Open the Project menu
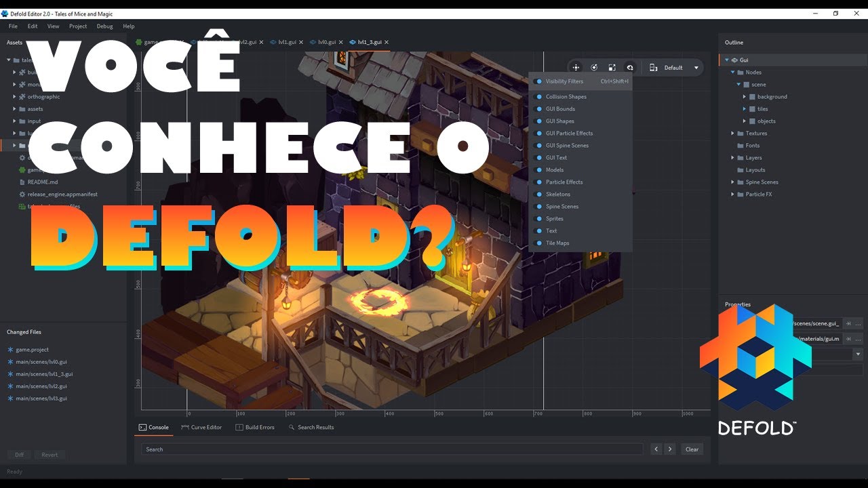This screenshot has width=868, height=488. click(78, 26)
